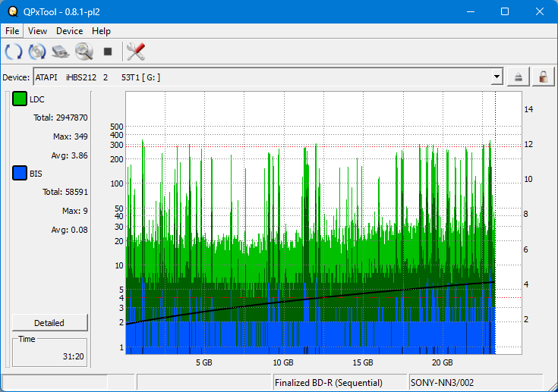
Task: Click the LDC/BIS error graph area
Action: pyautogui.click(x=323, y=223)
